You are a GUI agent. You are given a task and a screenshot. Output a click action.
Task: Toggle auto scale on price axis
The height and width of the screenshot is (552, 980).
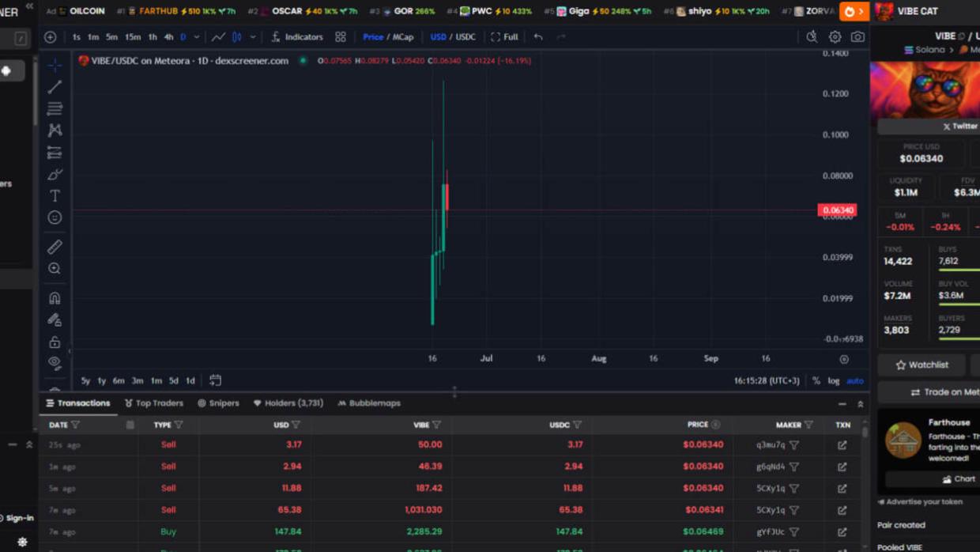click(x=855, y=381)
